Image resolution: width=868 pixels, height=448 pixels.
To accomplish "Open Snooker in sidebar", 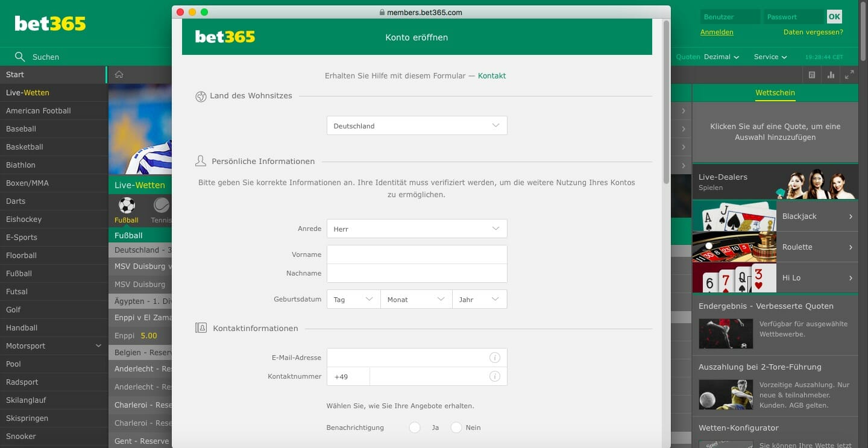I will (x=53, y=436).
